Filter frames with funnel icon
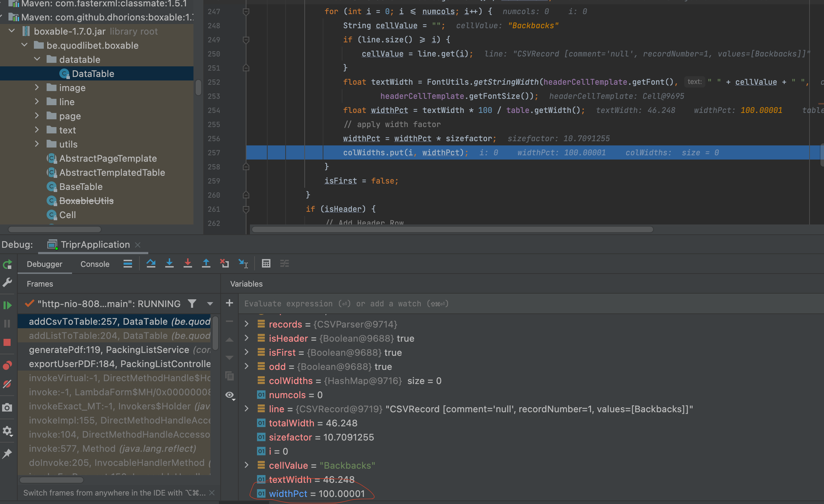824x504 pixels. point(192,304)
